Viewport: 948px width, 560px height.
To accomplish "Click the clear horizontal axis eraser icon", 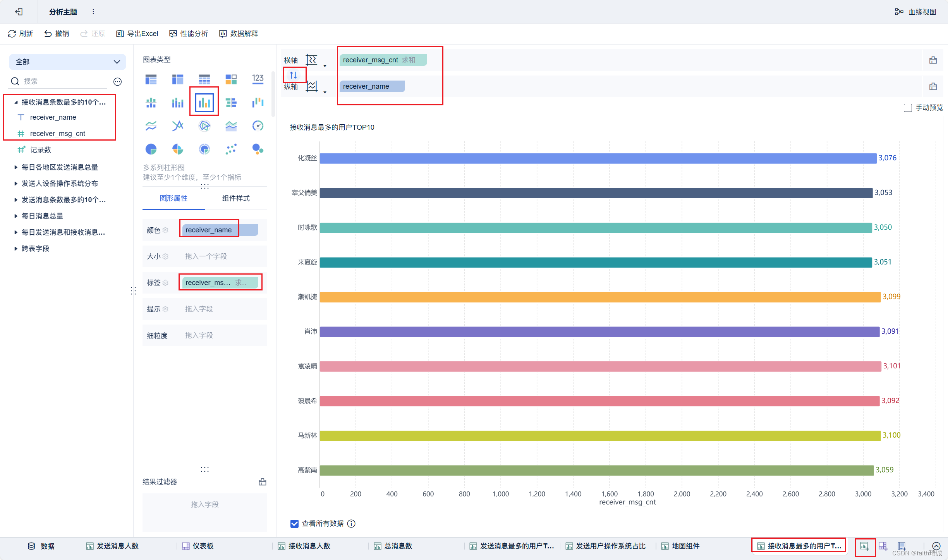I will (x=933, y=60).
